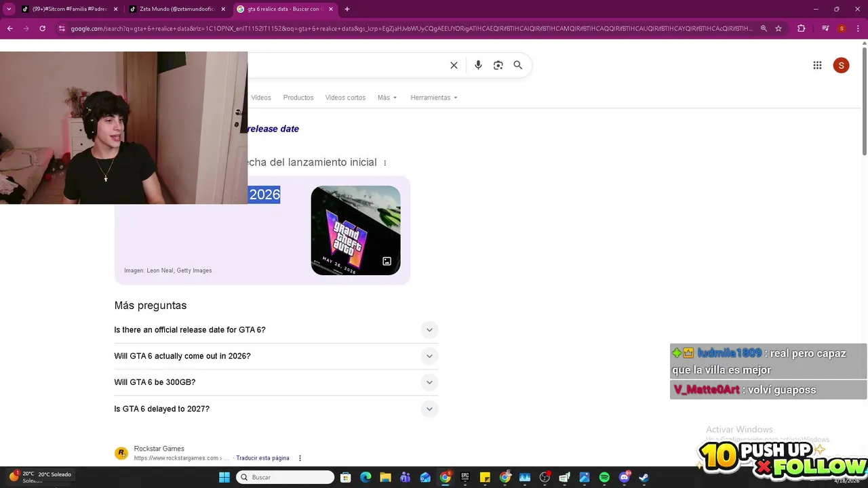Click the 'Imagen: Leon Neal, Getty Images' credit
This screenshot has height=488, width=868.
167,270
